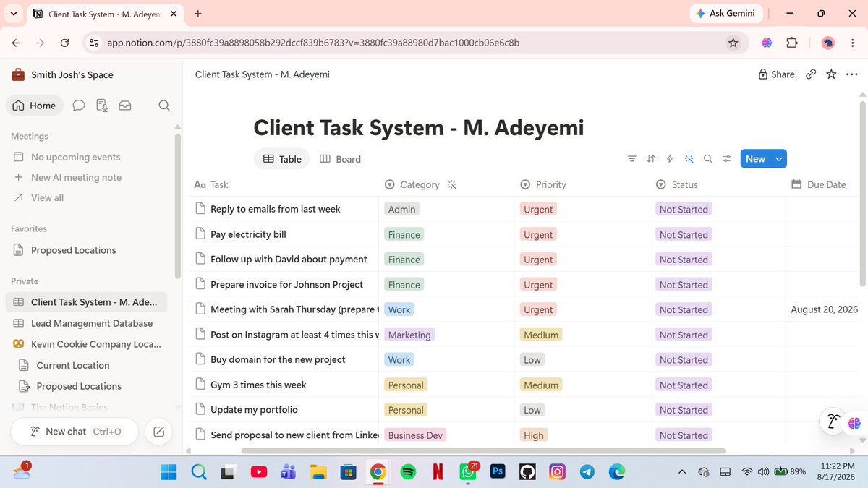Open task "Reply to emails from last week"
Image resolution: width=868 pixels, height=488 pixels.
click(x=275, y=209)
